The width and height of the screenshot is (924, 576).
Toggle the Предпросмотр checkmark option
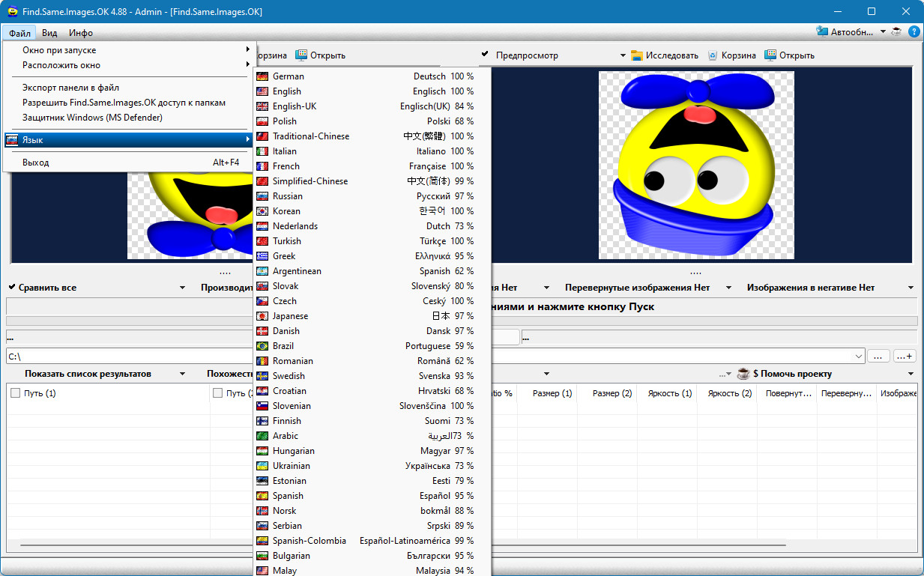point(485,55)
